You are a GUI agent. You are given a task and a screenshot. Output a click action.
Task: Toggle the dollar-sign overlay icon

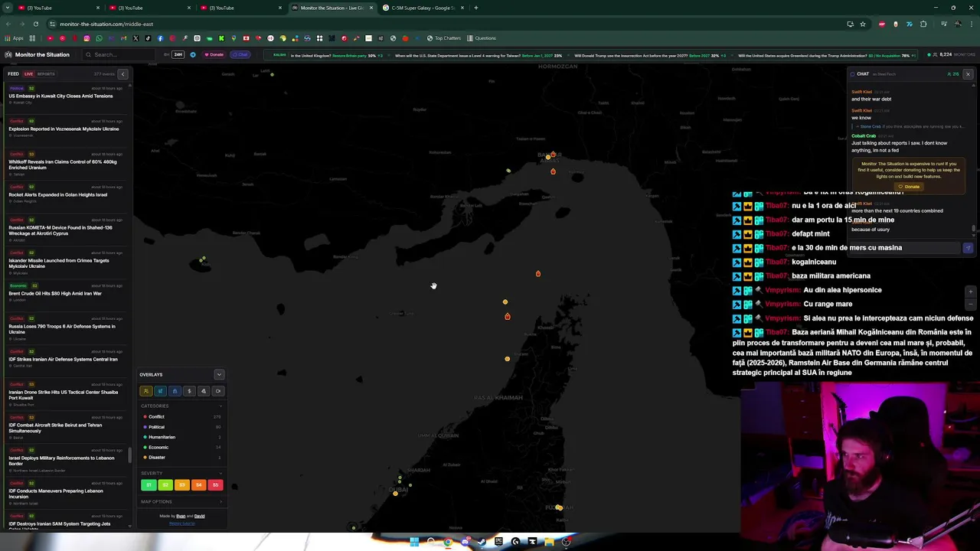(x=189, y=391)
